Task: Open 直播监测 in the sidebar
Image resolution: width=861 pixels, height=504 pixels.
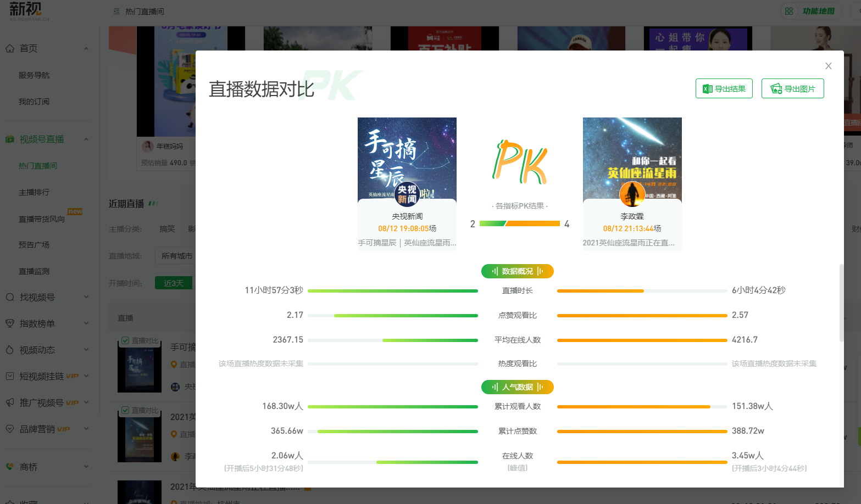Action: coord(34,271)
